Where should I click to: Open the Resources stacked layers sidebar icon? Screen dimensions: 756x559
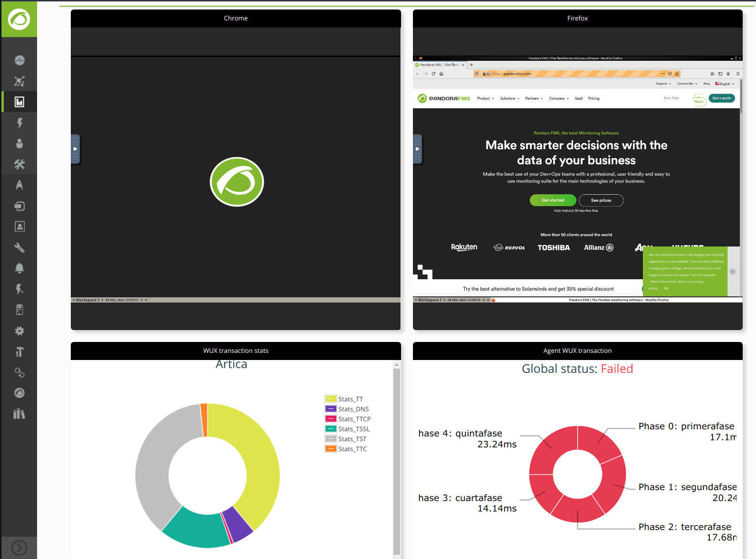(19, 206)
